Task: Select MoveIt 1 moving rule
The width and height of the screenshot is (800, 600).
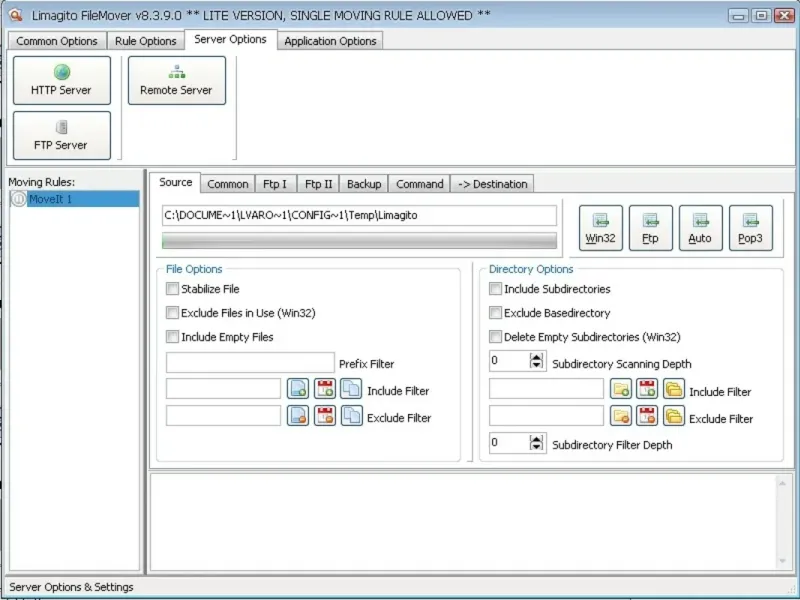Action: [x=75, y=199]
